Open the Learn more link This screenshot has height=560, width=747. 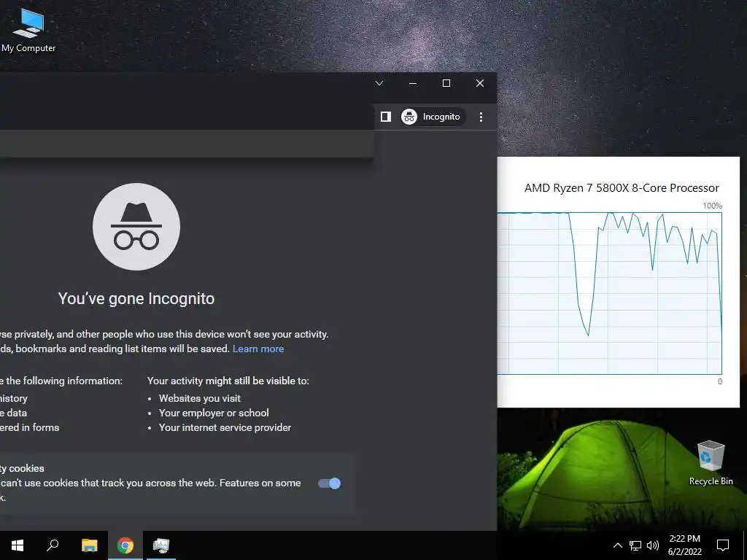coord(258,349)
